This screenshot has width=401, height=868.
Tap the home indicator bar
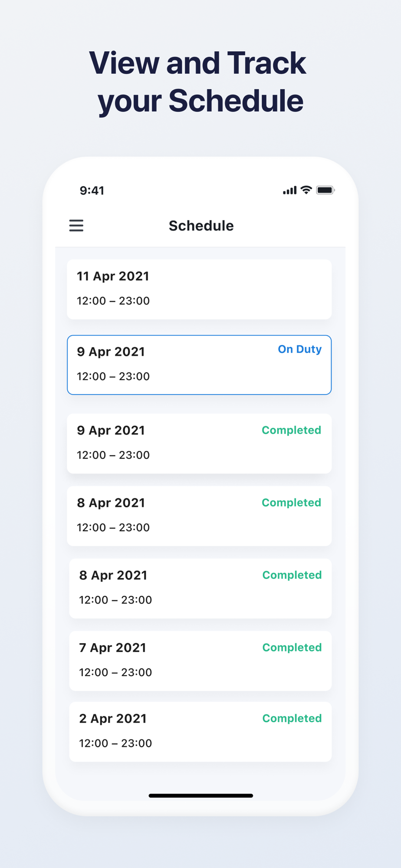coord(200,796)
